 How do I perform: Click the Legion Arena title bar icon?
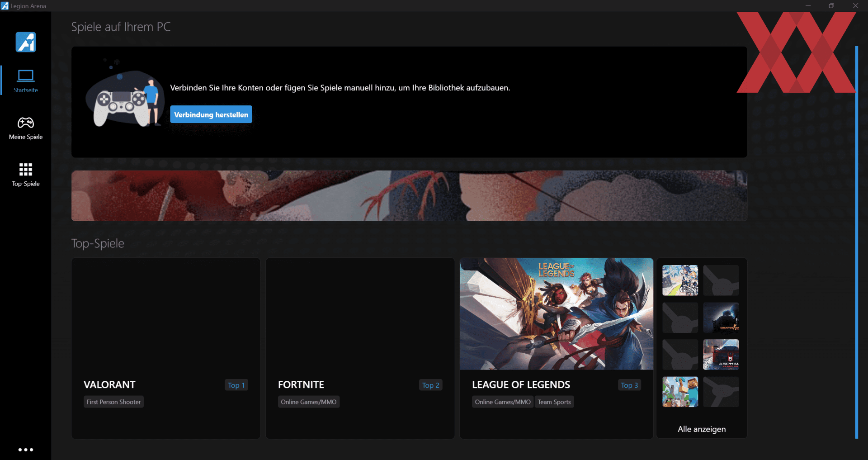pyautogui.click(x=5, y=6)
